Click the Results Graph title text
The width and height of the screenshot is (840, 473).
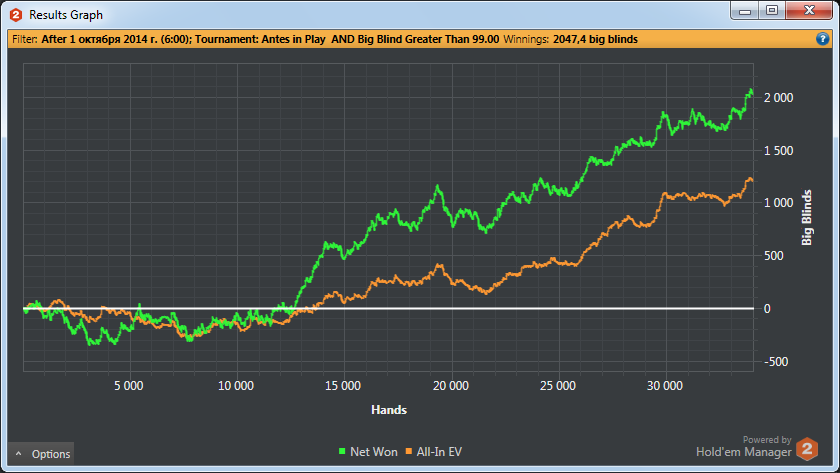(65, 15)
